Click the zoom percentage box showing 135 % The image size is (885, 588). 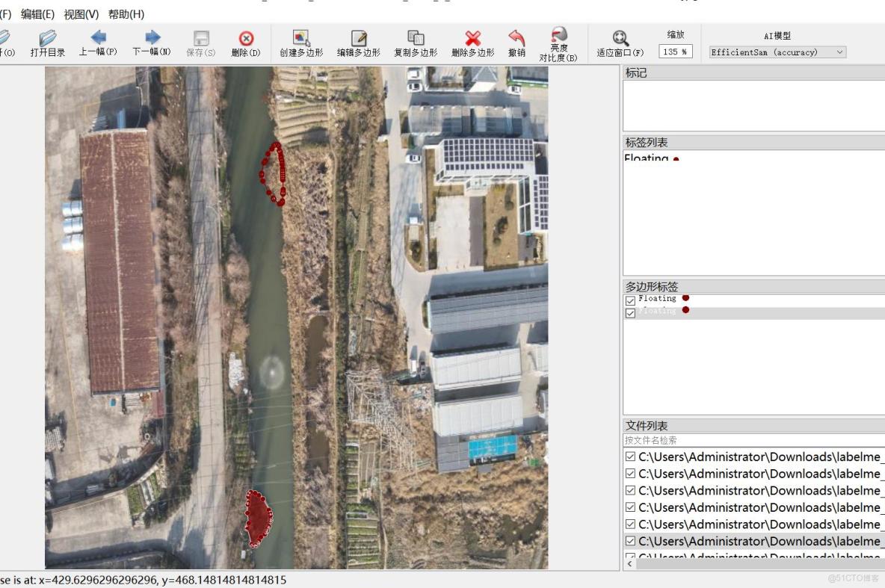coord(676,52)
